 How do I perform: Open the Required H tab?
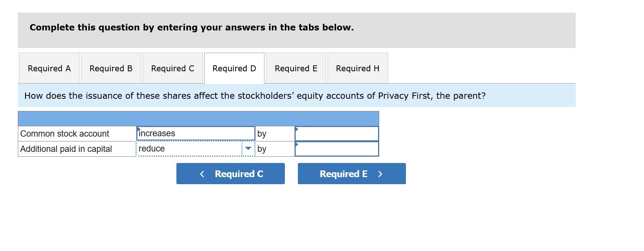coord(357,68)
